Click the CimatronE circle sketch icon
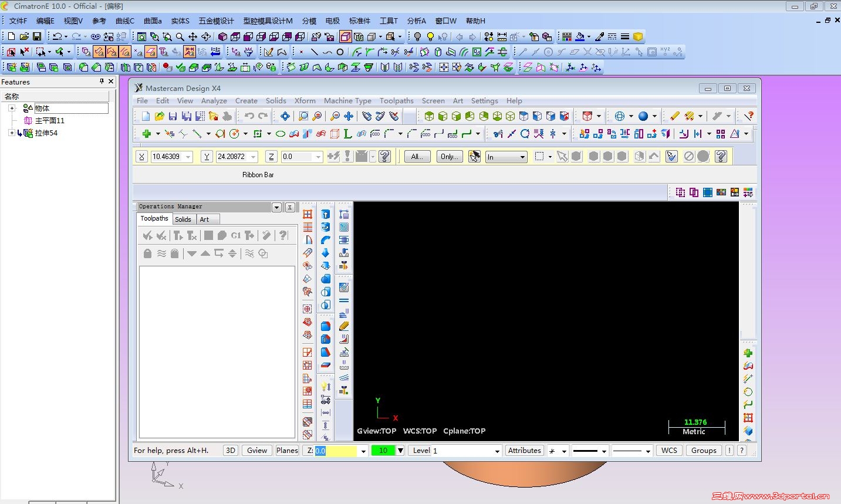The height and width of the screenshot is (504, 841). [340, 52]
